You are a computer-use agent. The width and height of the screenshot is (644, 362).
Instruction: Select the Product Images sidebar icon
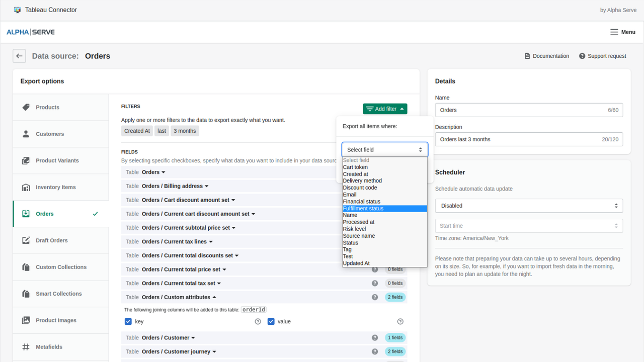(26, 320)
